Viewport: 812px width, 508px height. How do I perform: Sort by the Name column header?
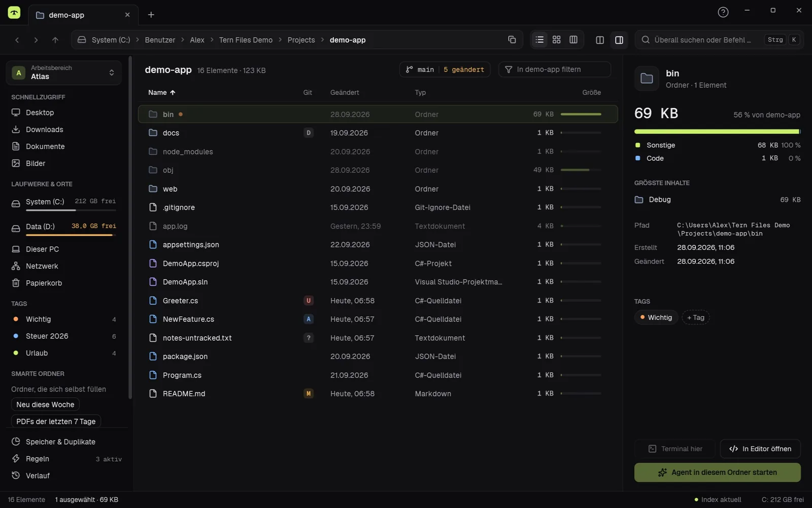(161, 92)
